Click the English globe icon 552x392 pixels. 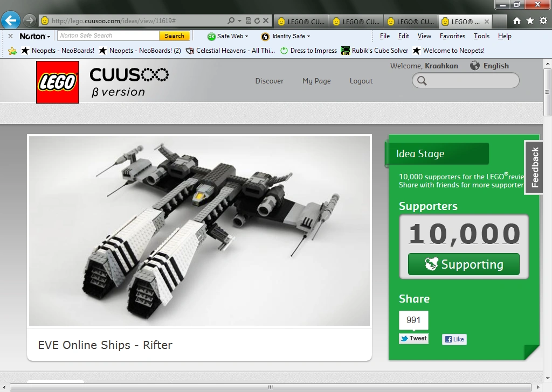pyautogui.click(x=474, y=66)
